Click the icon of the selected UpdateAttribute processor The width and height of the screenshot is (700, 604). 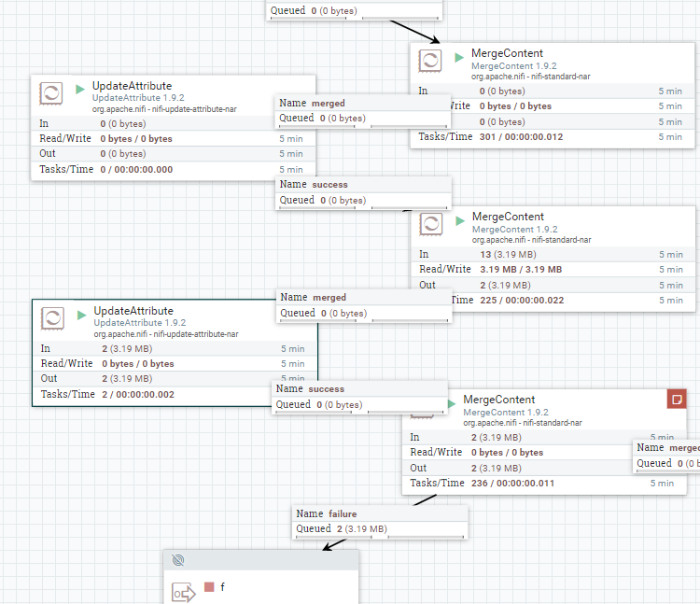click(52, 317)
